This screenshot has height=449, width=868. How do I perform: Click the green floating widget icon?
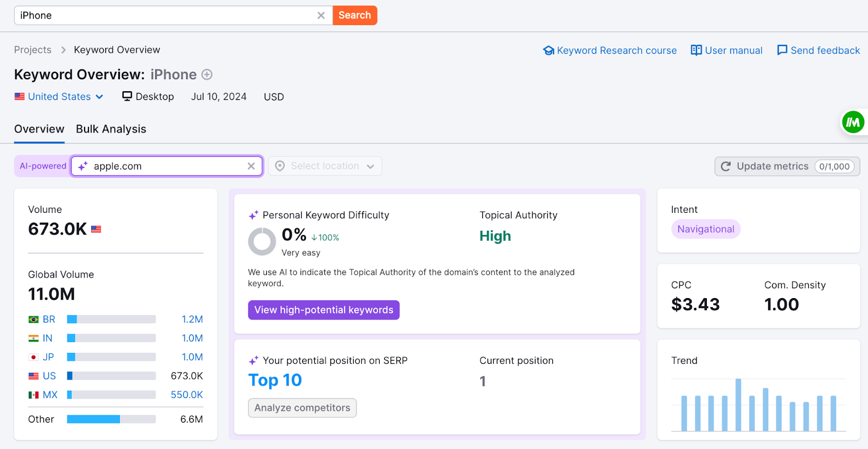tap(853, 123)
